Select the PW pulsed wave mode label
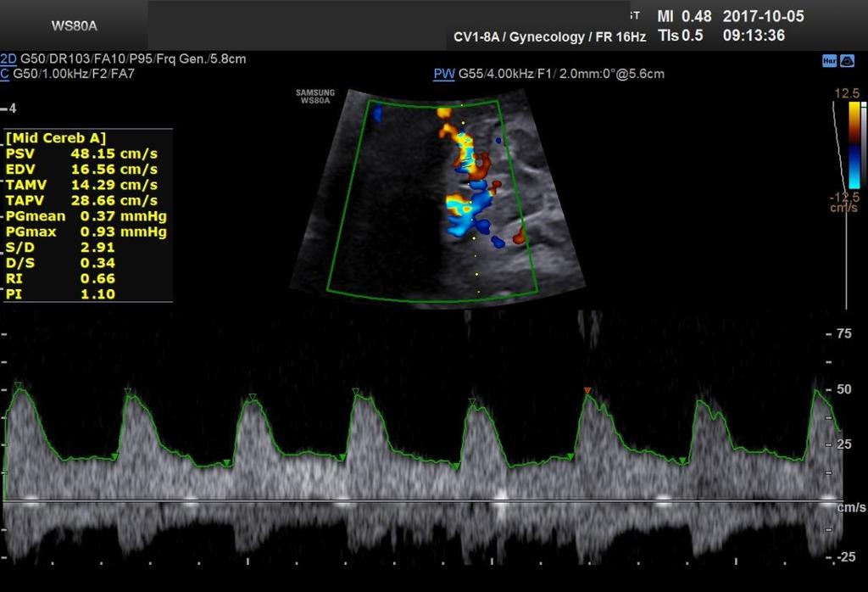This screenshot has height=592, width=868. pyautogui.click(x=444, y=74)
